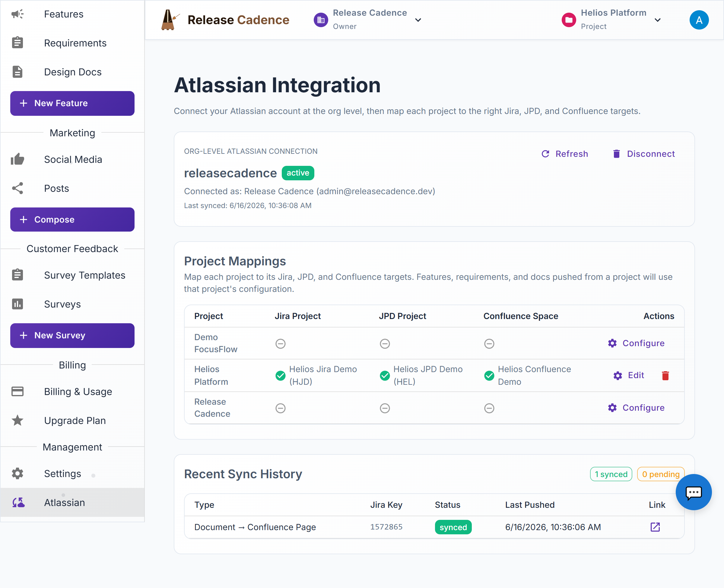Viewport: 724px width, 588px height.
Task: Click gear icon in Release Cadence row
Action: pyautogui.click(x=612, y=407)
